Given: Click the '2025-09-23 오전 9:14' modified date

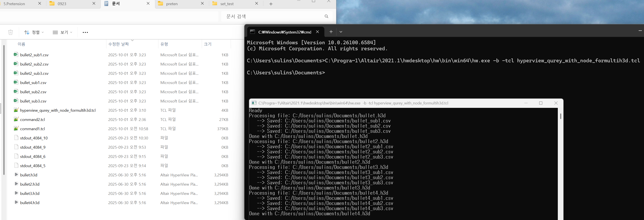Looking at the screenshot, I should point(127,166).
